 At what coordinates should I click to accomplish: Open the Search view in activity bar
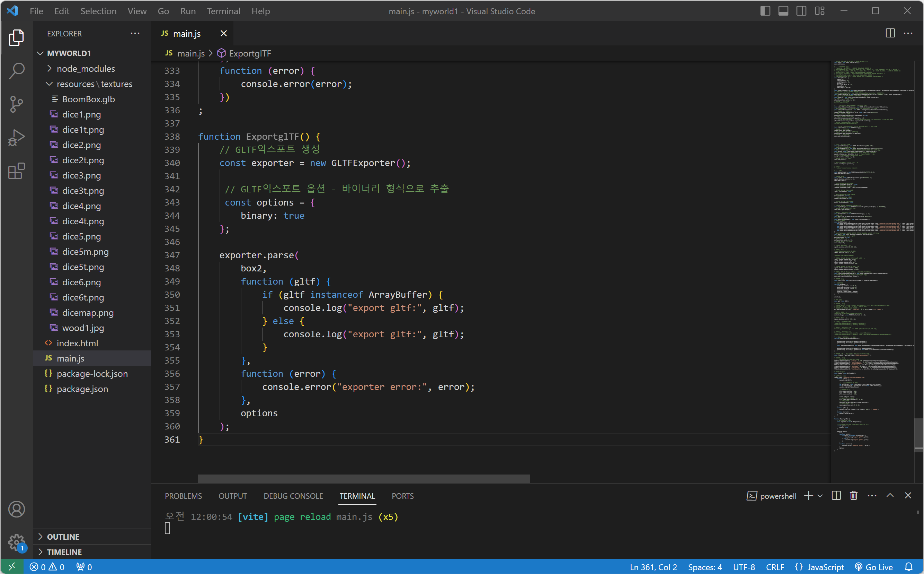coord(17,71)
